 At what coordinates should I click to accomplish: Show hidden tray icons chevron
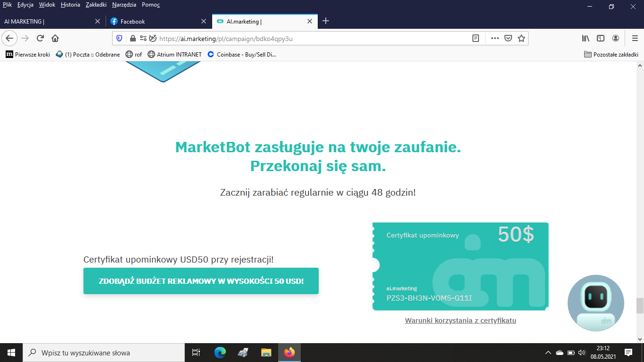pos(548,353)
